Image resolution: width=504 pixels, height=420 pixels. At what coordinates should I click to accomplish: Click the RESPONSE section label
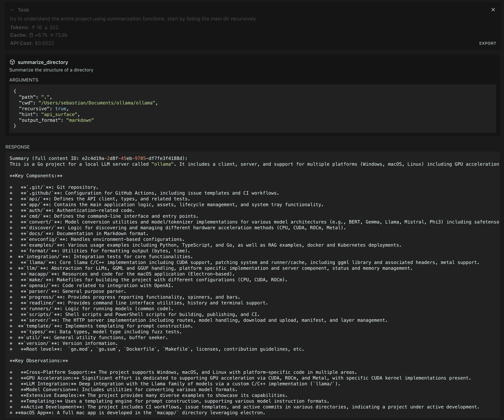coord(18,147)
